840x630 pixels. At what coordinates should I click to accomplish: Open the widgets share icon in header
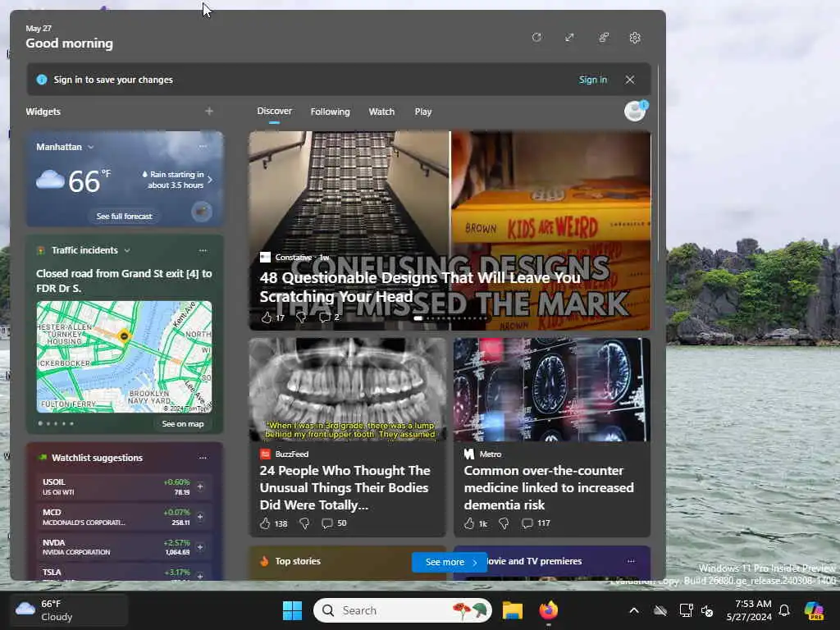pyautogui.click(x=603, y=38)
